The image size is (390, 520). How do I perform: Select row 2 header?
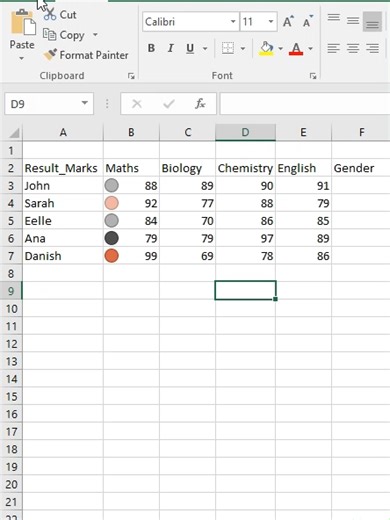click(x=11, y=168)
